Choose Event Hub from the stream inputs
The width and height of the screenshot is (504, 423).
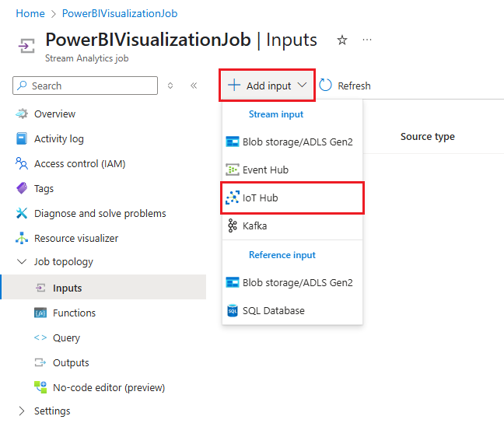(265, 170)
